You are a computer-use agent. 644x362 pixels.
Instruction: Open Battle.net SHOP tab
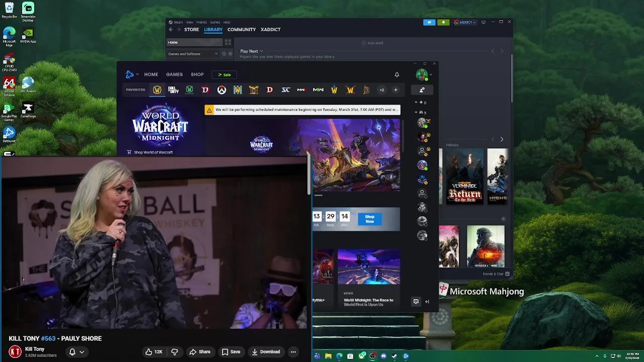[197, 74]
